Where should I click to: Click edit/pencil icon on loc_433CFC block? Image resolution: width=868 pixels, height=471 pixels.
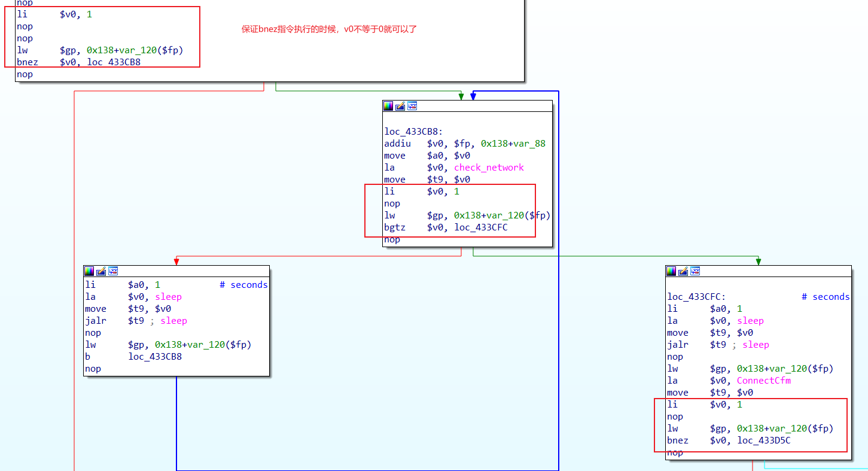tap(683, 271)
